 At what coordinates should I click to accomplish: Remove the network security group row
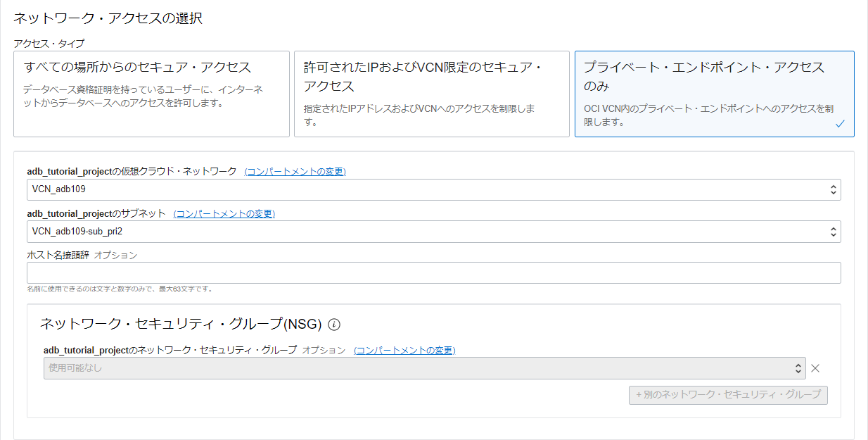815,367
